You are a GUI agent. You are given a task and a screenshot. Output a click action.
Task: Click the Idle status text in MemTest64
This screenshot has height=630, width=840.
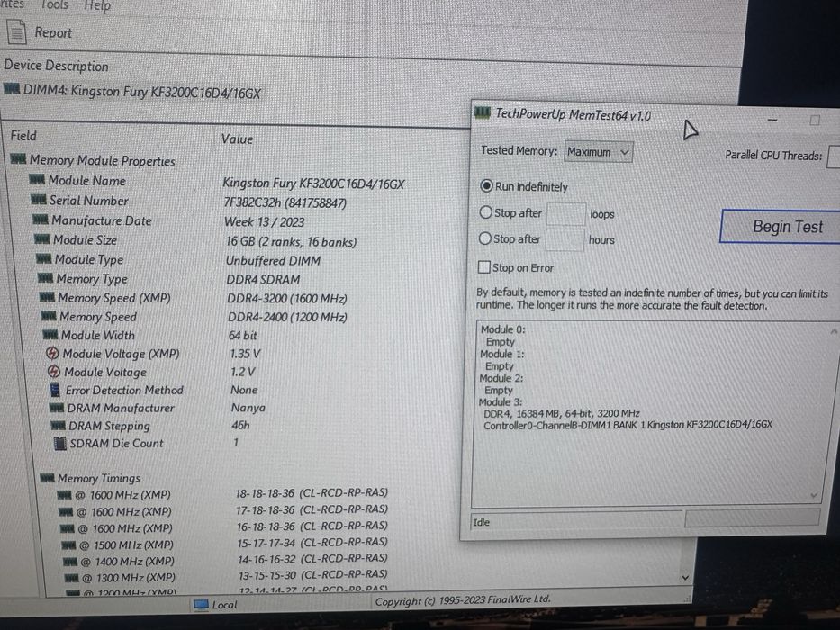[x=481, y=522]
